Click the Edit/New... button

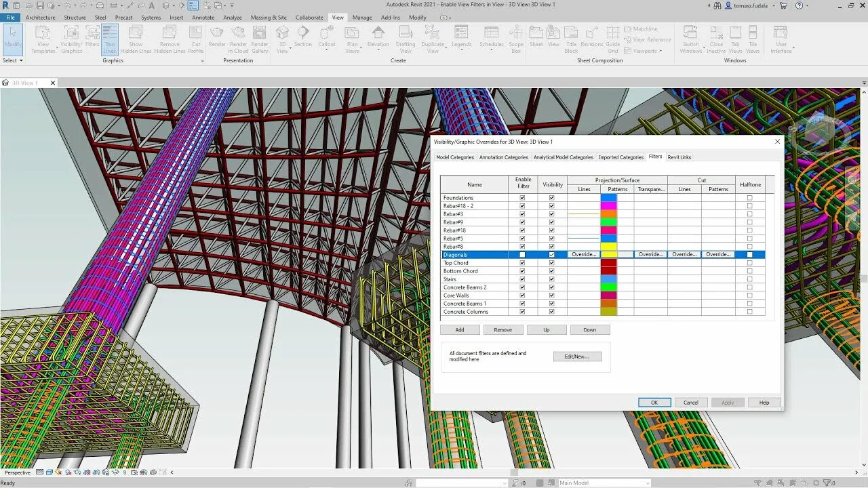[x=577, y=357]
